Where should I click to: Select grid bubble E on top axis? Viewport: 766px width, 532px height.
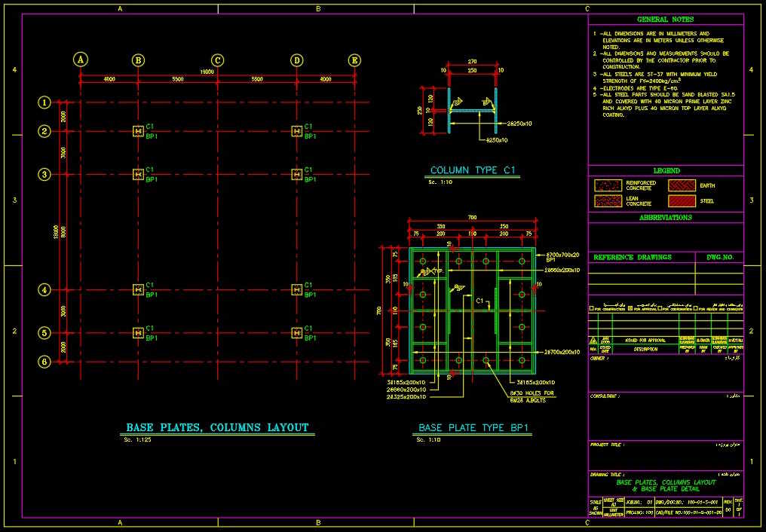[354, 60]
